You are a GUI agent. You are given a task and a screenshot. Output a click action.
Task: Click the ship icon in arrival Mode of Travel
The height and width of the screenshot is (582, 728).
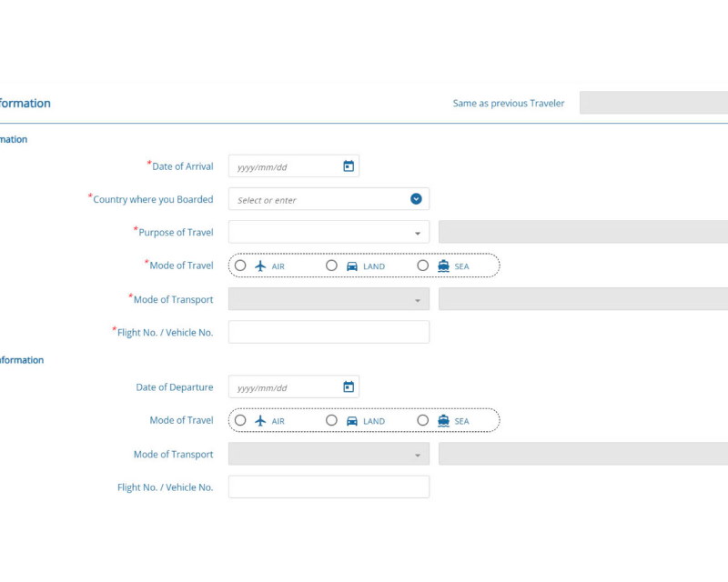tap(443, 266)
